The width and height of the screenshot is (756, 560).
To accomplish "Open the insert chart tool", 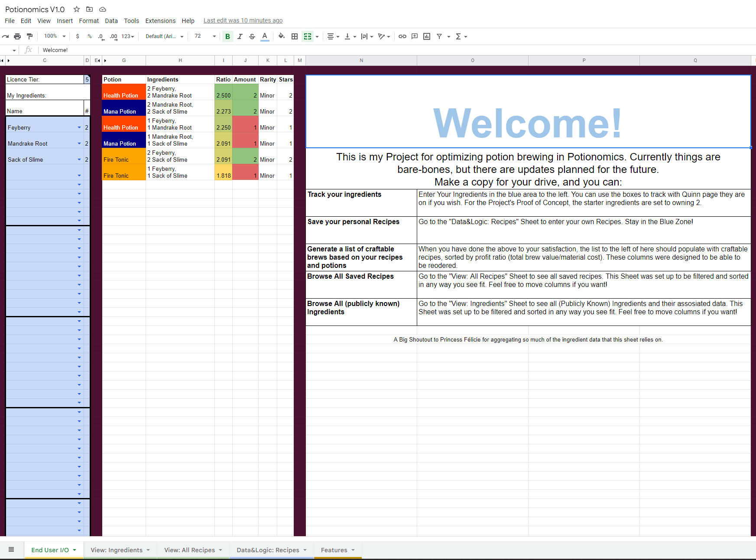I will 427,36.
